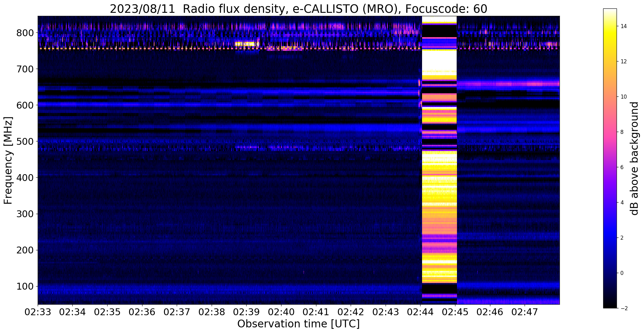Click the 02:38 time tick label
Screen dimensions: 644x333
click(x=212, y=312)
